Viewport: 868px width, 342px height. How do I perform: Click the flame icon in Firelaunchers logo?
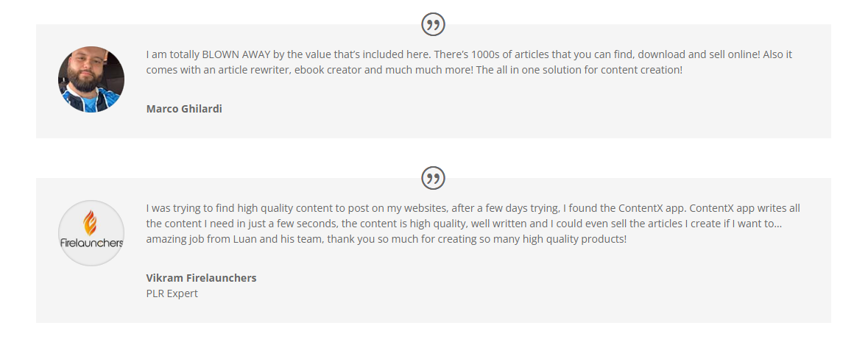click(x=91, y=222)
